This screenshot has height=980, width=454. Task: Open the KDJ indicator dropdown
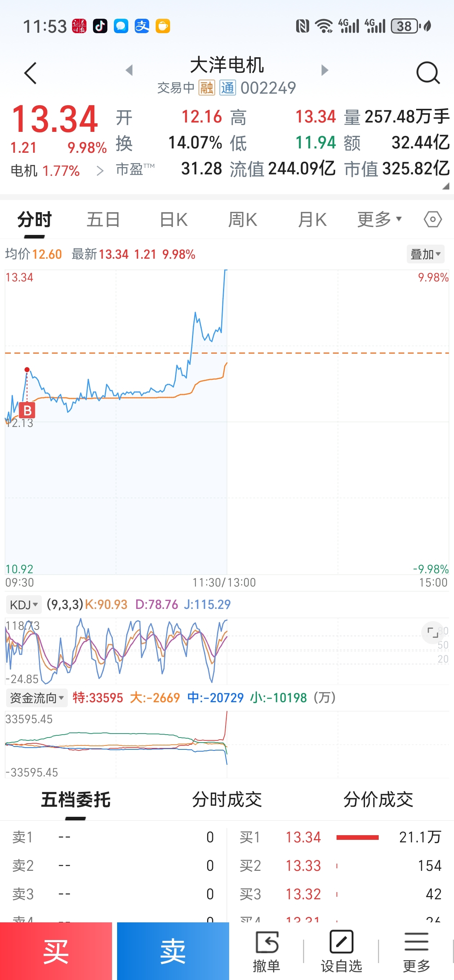(x=23, y=605)
